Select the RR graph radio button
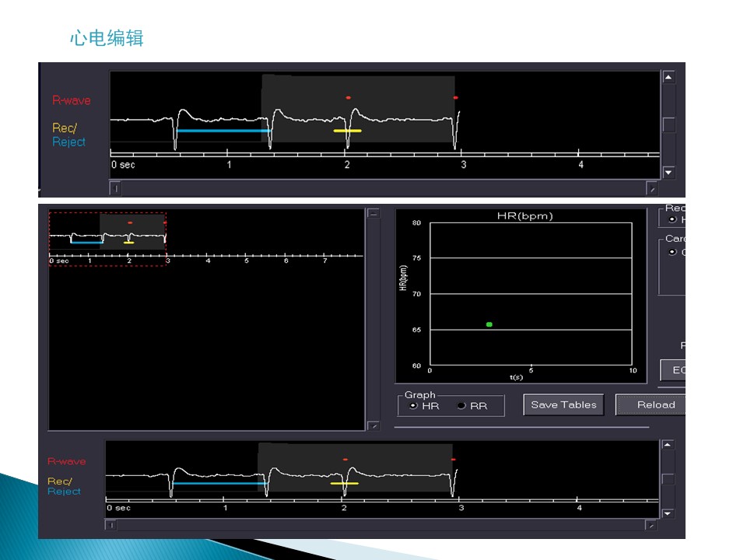The height and width of the screenshot is (560, 747). point(461,406)
